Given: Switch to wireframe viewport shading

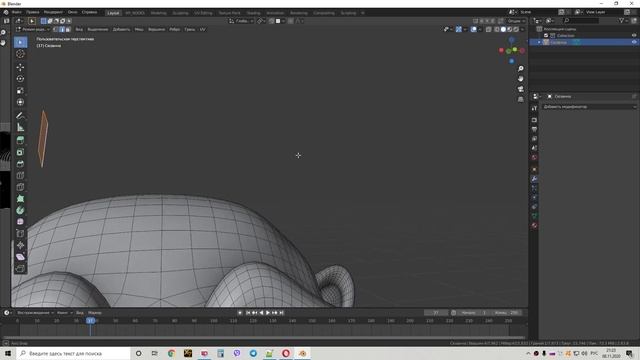Looking at the screenshot, I should 497,29.
